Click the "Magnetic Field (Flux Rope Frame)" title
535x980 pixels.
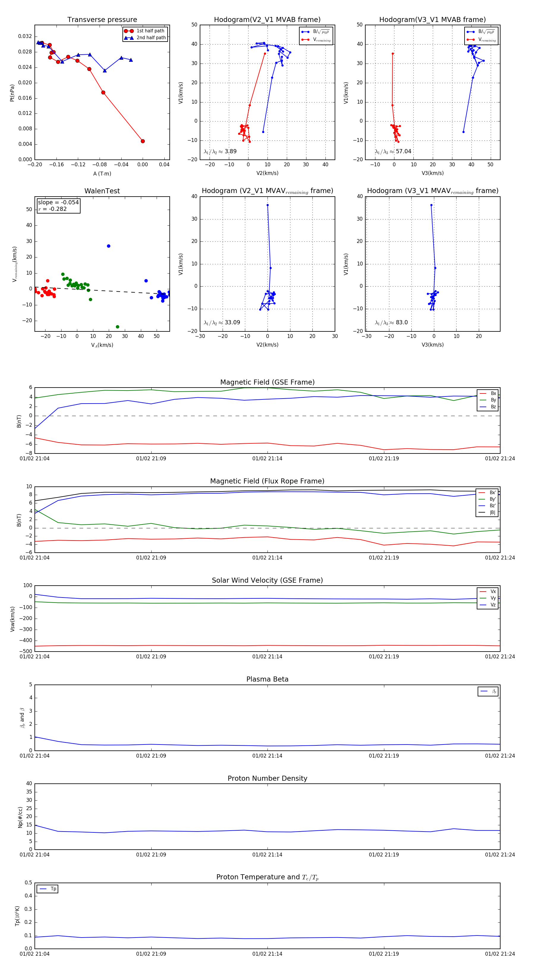(x=267, y=481)
